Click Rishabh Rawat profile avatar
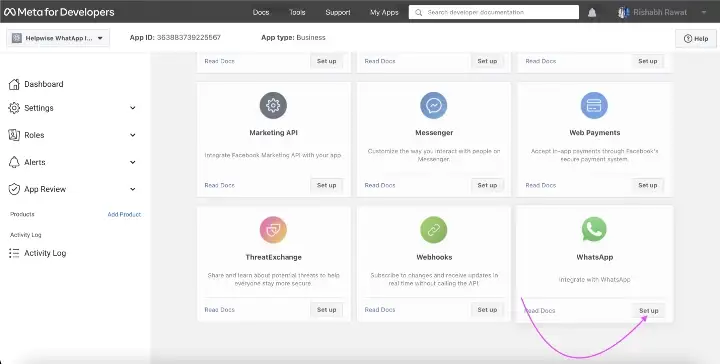Screen dimensions: 720x364 [x=623, y=12]
